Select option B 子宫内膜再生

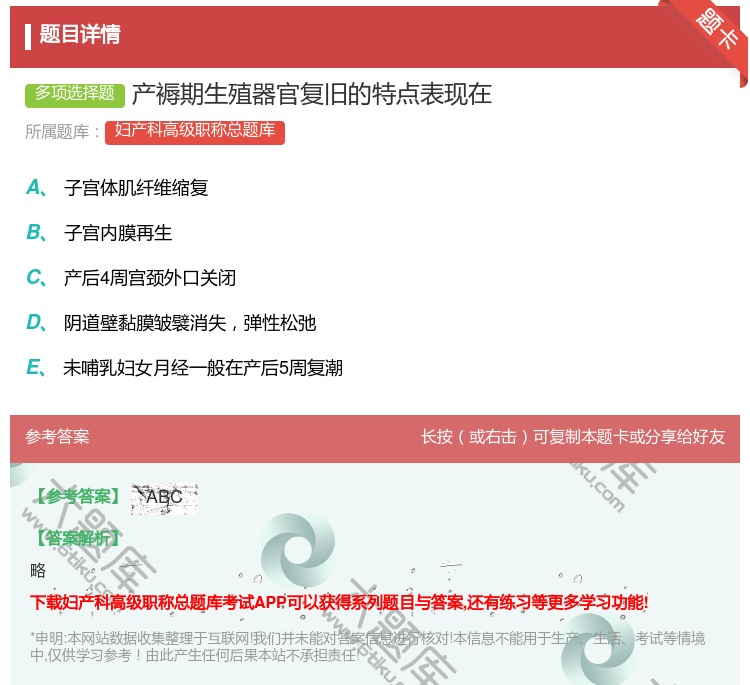click(x=118, y=233)
